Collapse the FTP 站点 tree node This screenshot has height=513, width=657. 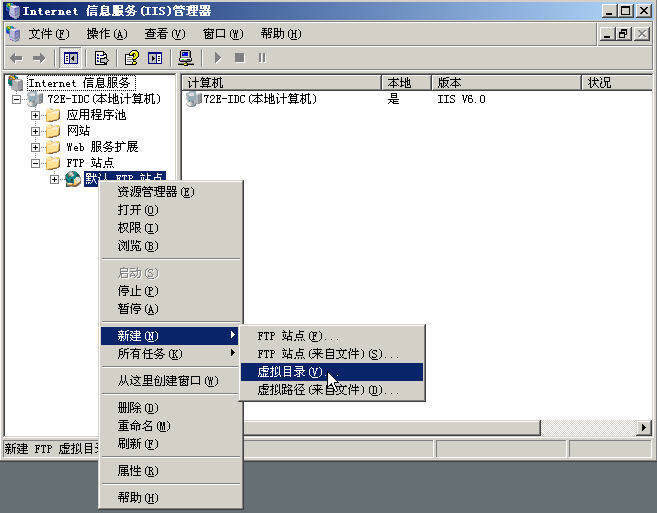36,163
